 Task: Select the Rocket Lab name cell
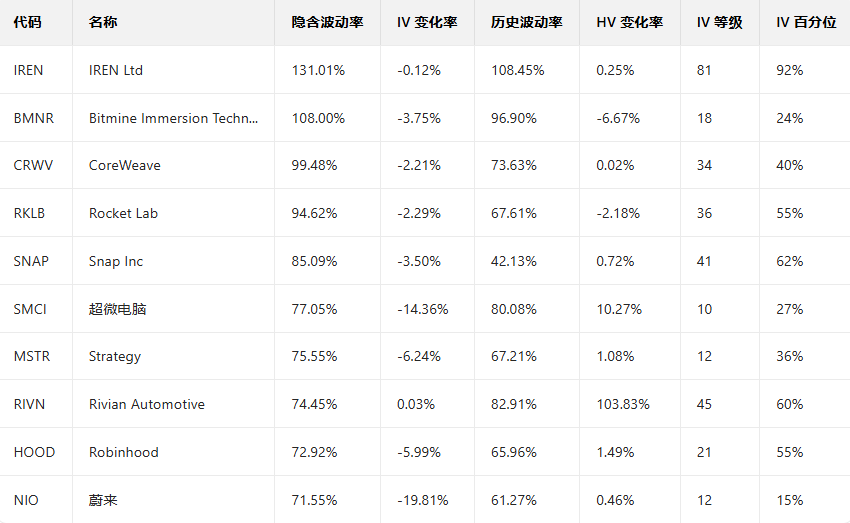[123, 213]
